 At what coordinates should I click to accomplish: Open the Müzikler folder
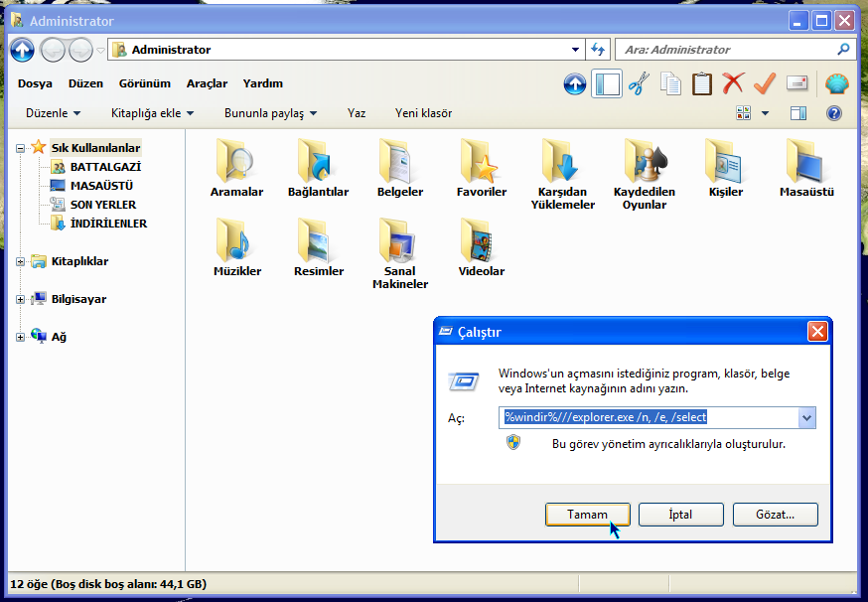click(x=237, y=247)
